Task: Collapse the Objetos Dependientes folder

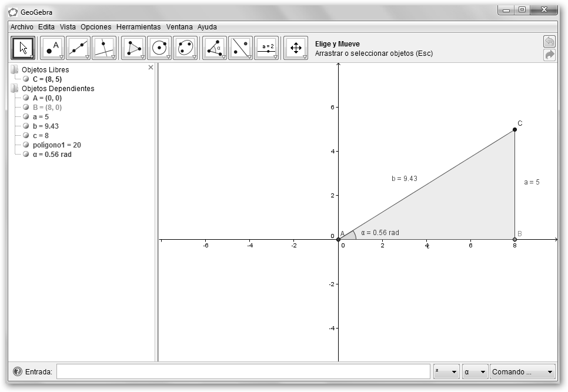Action: [14, 89]
